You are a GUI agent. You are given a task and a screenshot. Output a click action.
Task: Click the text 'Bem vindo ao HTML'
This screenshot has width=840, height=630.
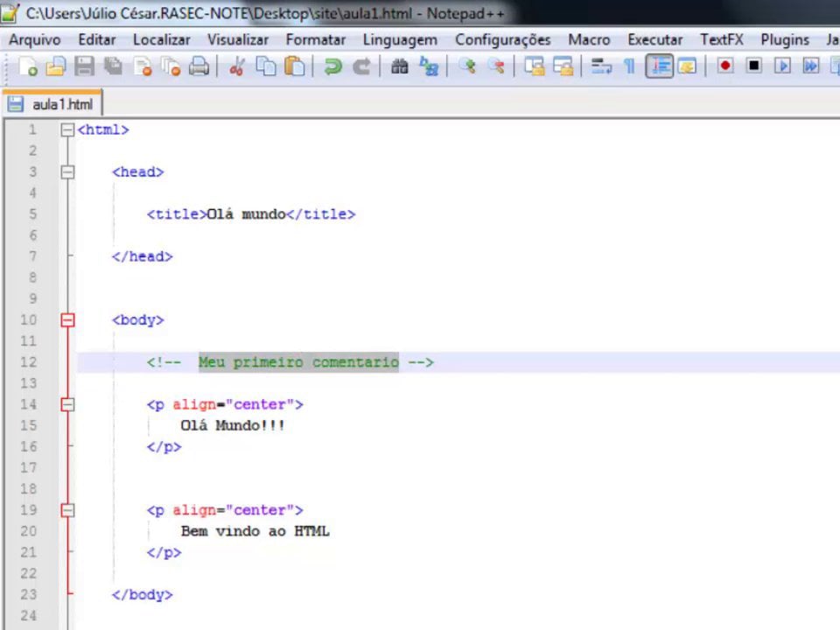[x=255, y=531]
